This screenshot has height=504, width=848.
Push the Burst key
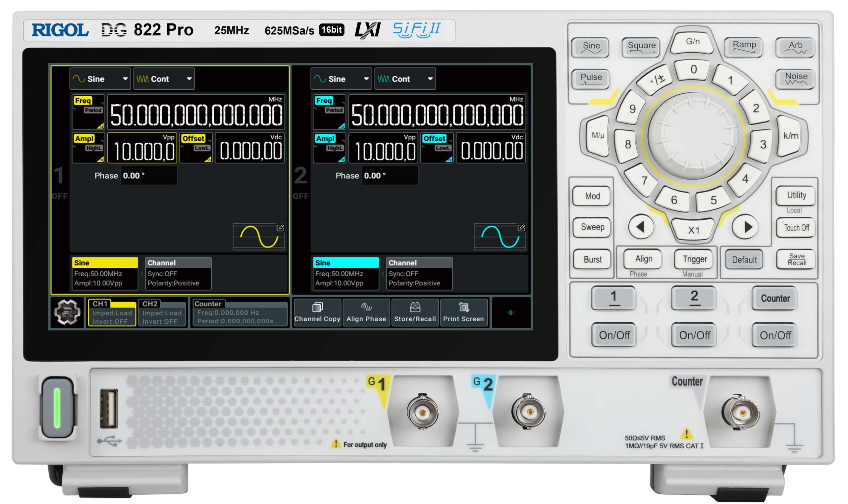tap(592, 259)
